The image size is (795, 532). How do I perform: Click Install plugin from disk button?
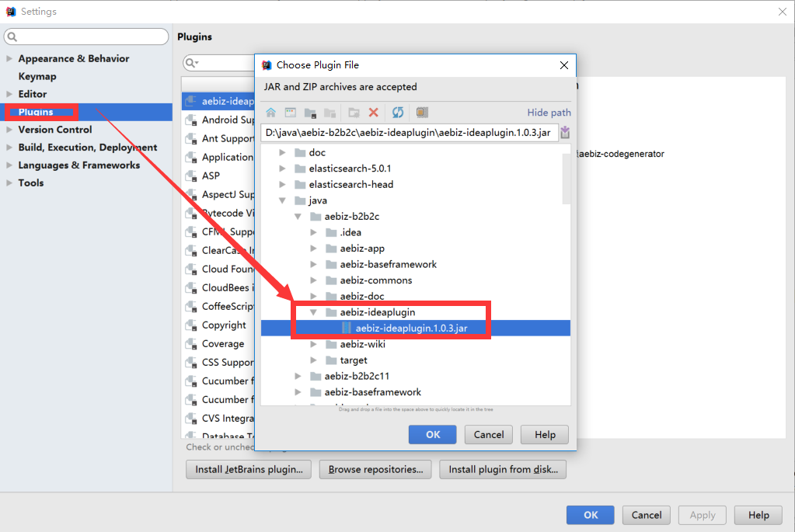pyautogui.click(x=503, y=469)
